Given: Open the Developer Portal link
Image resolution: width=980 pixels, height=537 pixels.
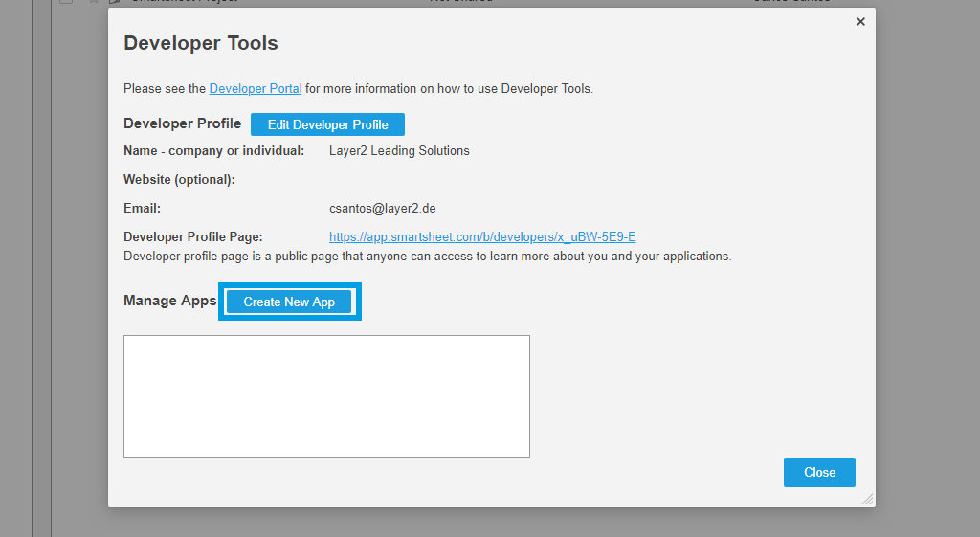Looking at the screenshot, I should (x=256, y=88).
